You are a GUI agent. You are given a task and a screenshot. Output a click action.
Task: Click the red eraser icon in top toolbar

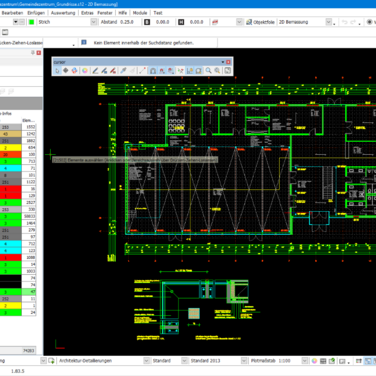(215, 22)
